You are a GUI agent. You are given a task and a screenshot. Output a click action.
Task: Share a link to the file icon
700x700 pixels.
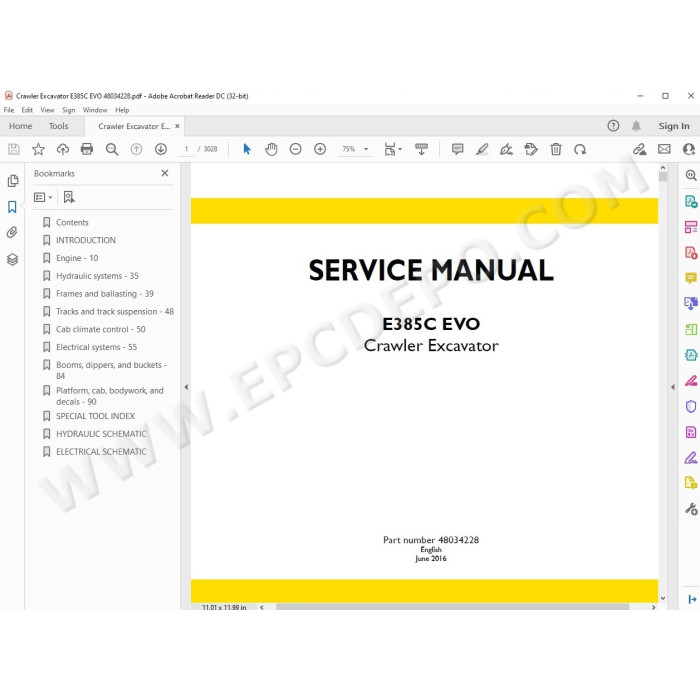coord(639,149)
